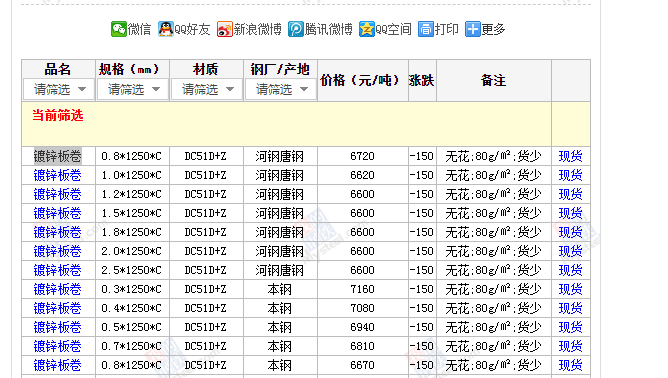
Task: Open 镀锌板卷 link for 0.5*1250*C row
Action: [58, 327]
